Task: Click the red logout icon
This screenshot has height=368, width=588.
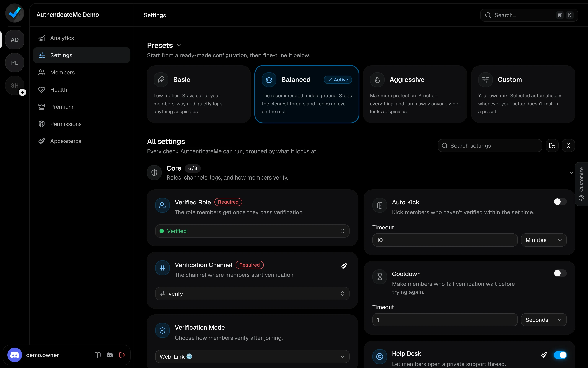Action: (x=122, y=355)
